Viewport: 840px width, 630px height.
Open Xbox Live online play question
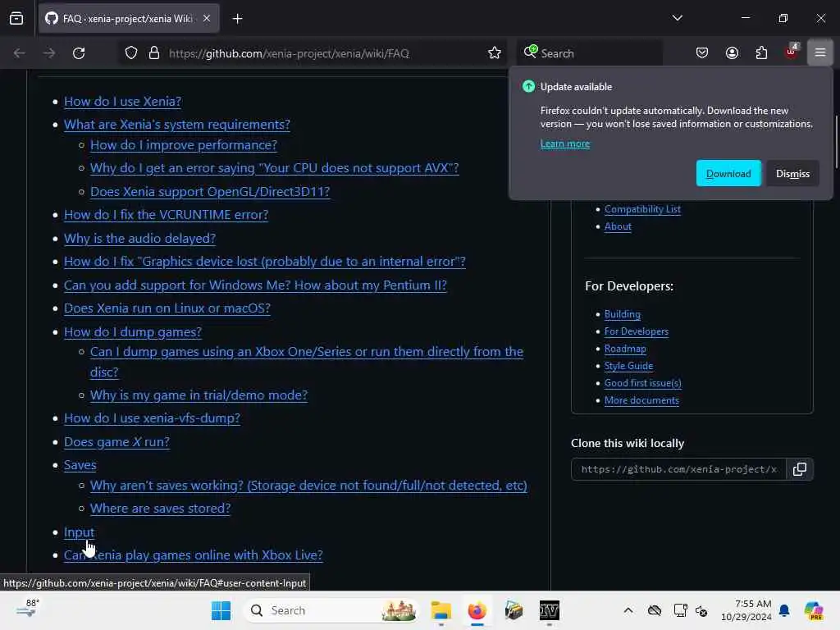194,555
